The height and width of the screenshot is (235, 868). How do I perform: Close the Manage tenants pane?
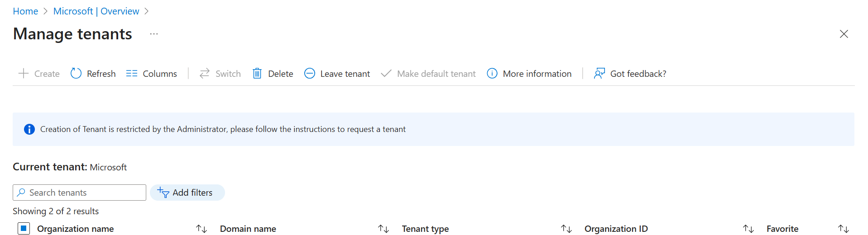coord(844,34)
